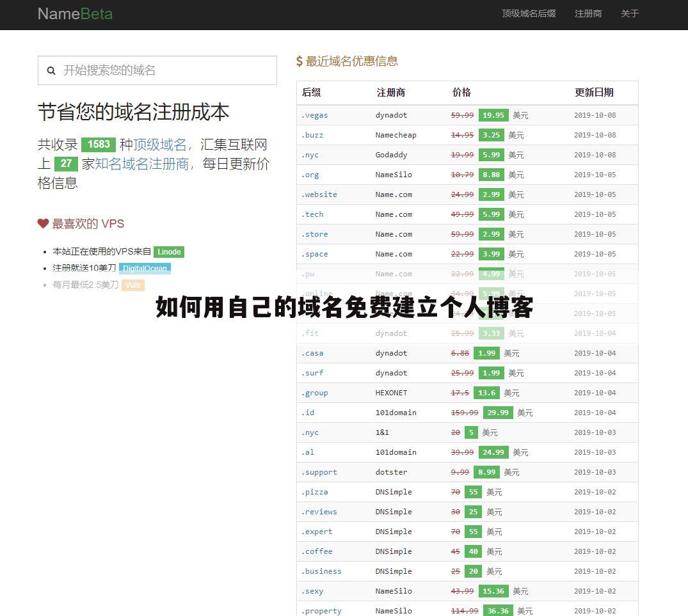
Task: Click the 后缀 column header
Action: [312, 92]
